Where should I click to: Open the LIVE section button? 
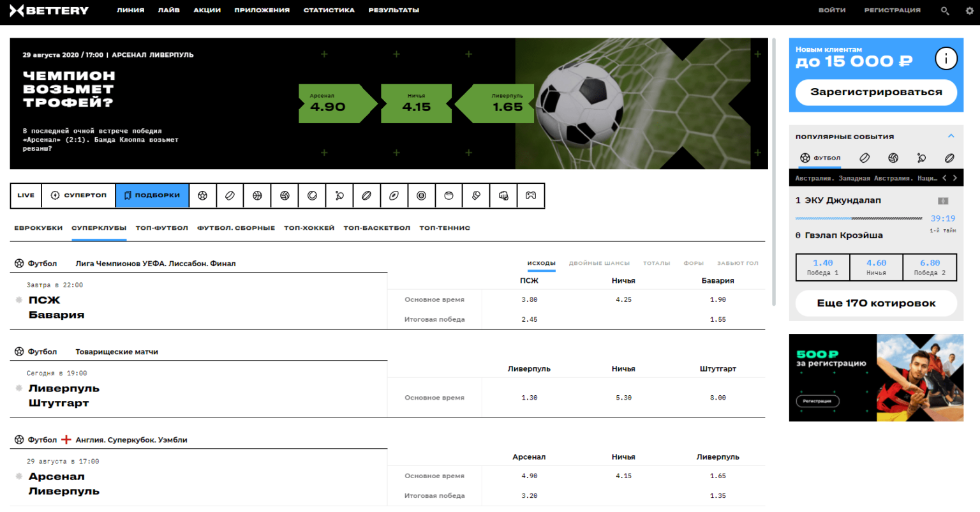click(x=26, y=195)
